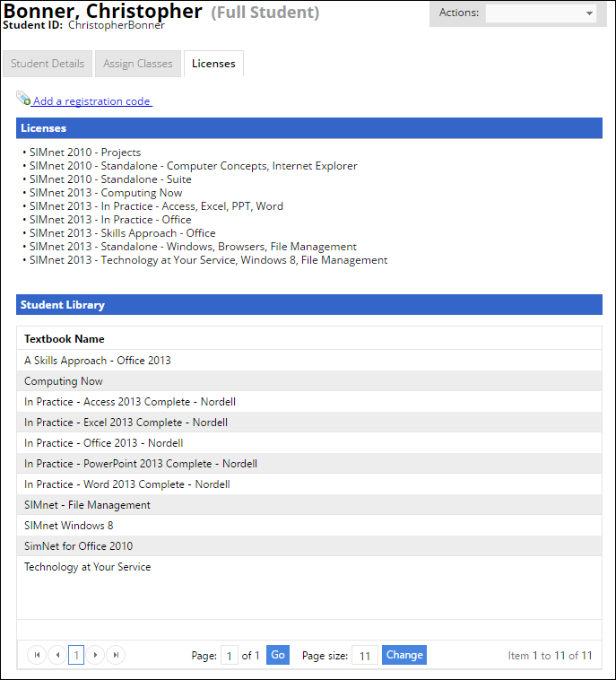Click SIMnet 2013 Skills Approach - Office license

(122, 233)
